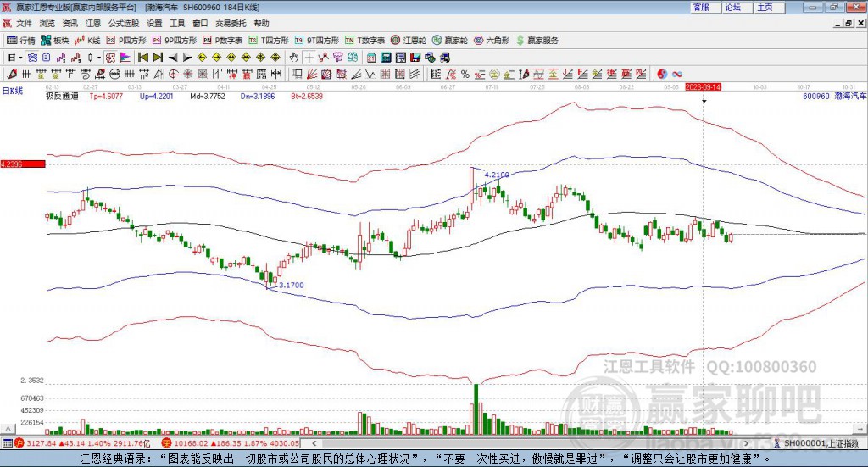Open the P数字表 tool
The height and width of the screenshot is (467, 868).
point(223,41)
